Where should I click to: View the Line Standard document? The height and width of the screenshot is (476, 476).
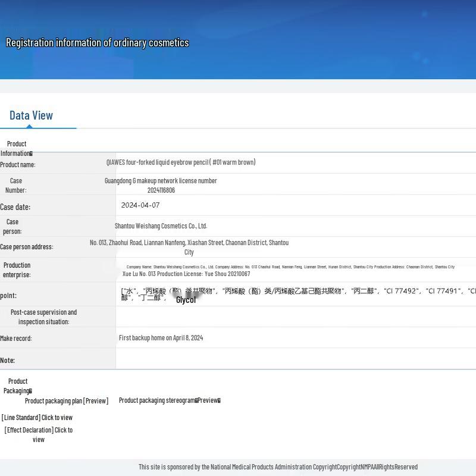tap(37, 418)
